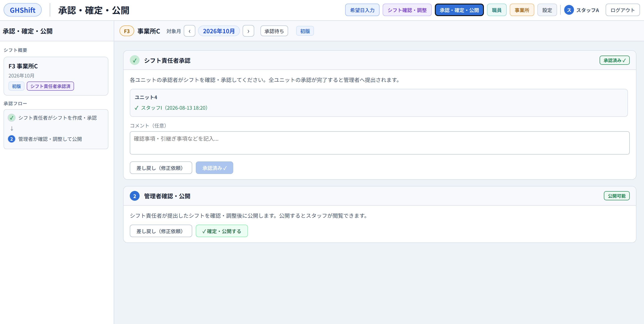Click 事業所C name in header bar
The height and width of the screenshot is (324, 644).
[x=149, y=31]
